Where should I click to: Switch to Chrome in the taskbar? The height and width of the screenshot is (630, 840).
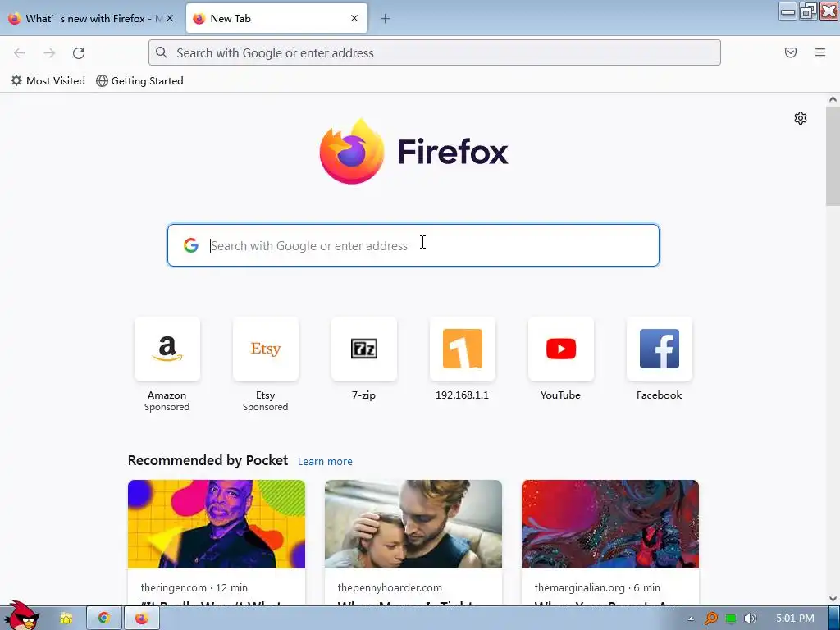(104, 619)
